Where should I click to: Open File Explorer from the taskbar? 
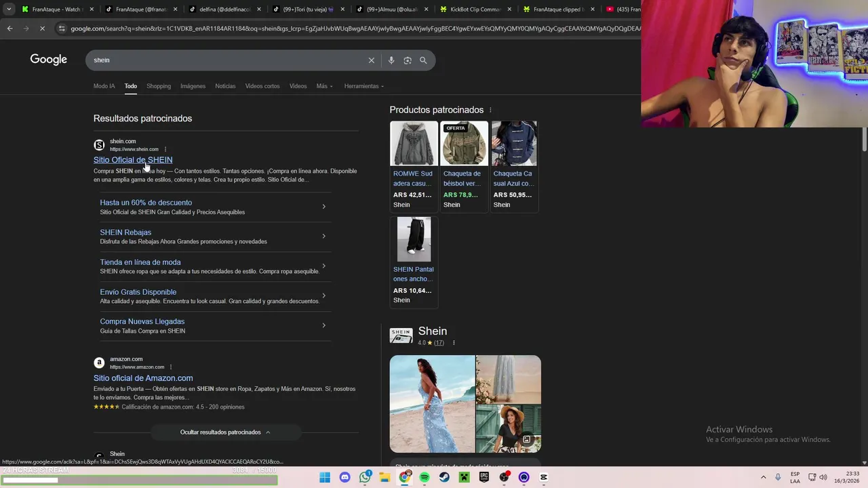384,477
